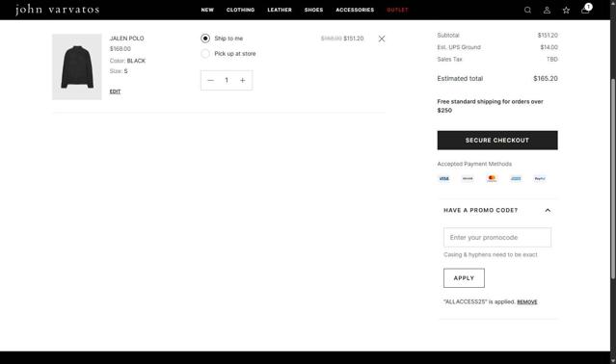Collapse the Have a Promo Code section

tap(548, 210)
